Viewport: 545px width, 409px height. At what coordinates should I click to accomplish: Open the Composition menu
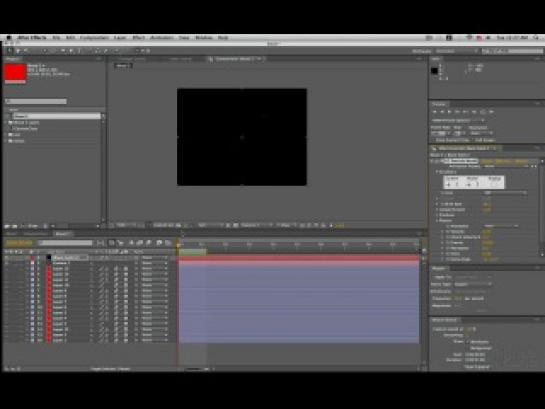[x=94, y=38]
